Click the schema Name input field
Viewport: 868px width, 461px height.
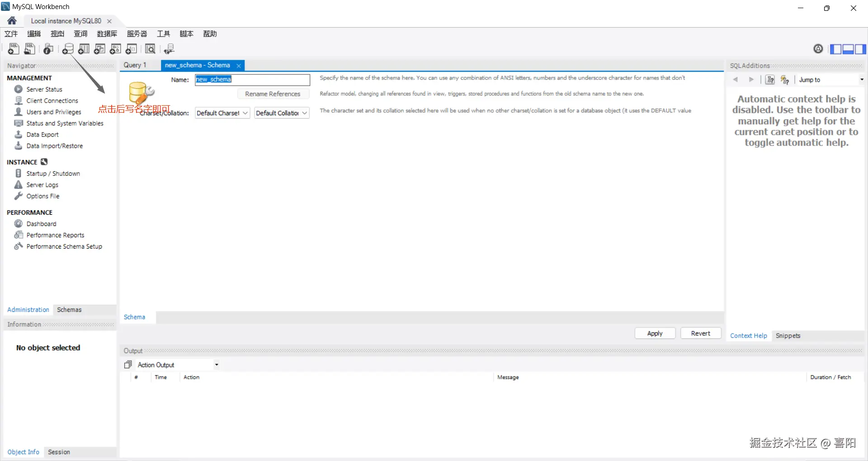tap(252, 80)
